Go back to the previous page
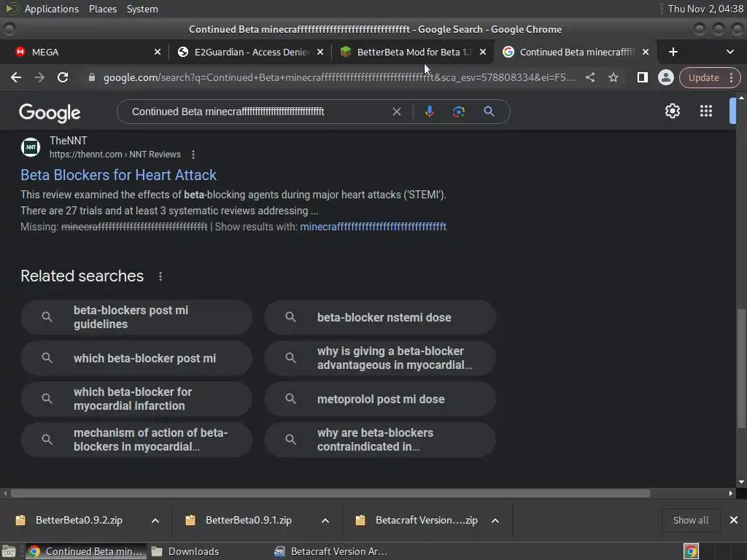 coord(16,77)
